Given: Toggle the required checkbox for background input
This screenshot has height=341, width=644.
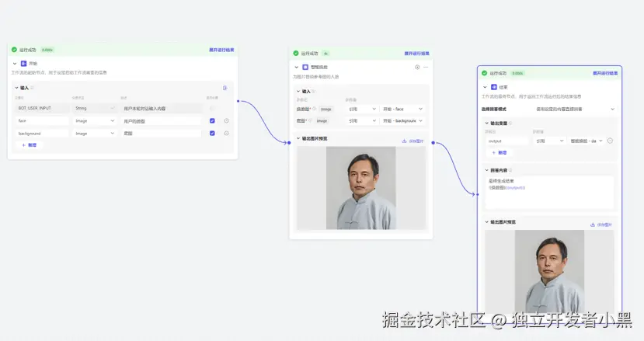Looking at the screenshot, I should pos(212,133).
